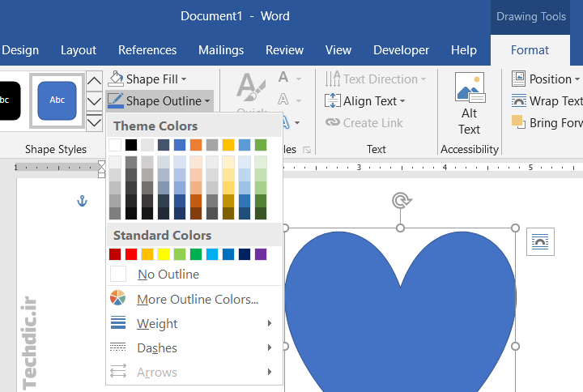Open the Developer tab
Image resolution: width=583 pixels, height=392 pixels.
point(401,50)
